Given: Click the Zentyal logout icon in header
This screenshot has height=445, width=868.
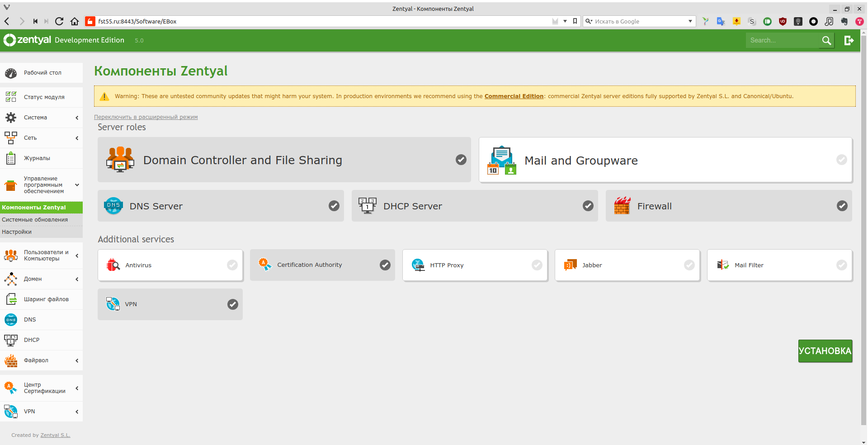Looking at the screenshot, I should pyautogui.click(x=849, y=40).
